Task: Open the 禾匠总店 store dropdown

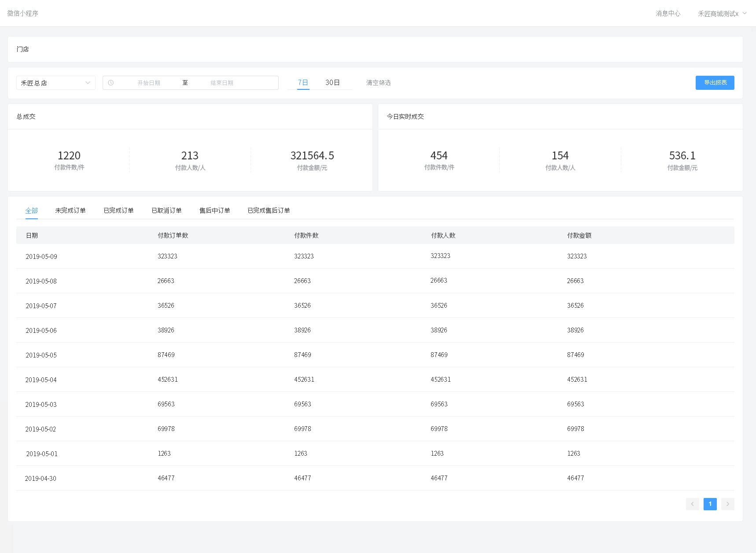Action: click(56, 83)
